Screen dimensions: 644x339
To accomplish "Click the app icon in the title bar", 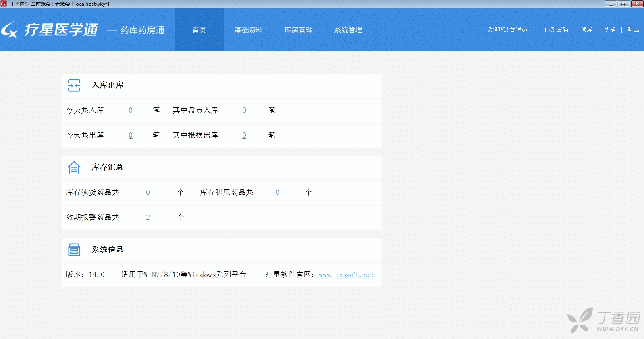I will click(4, 4).
